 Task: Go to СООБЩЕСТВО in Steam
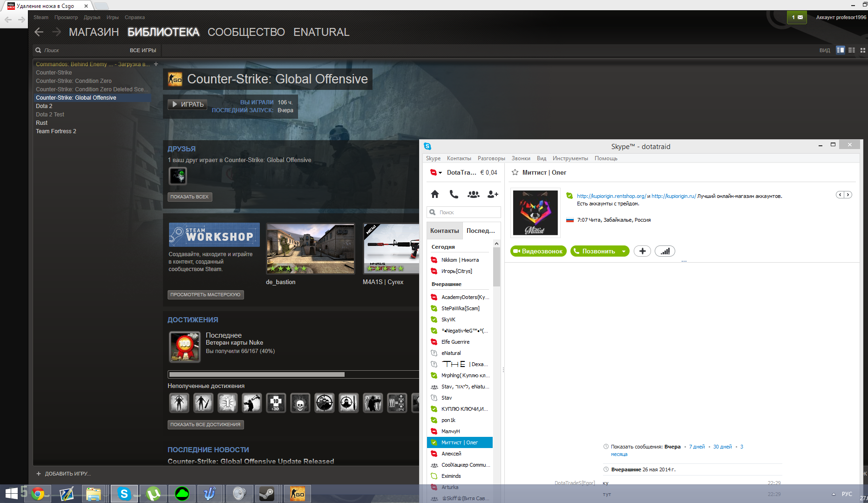click(246, 32)
